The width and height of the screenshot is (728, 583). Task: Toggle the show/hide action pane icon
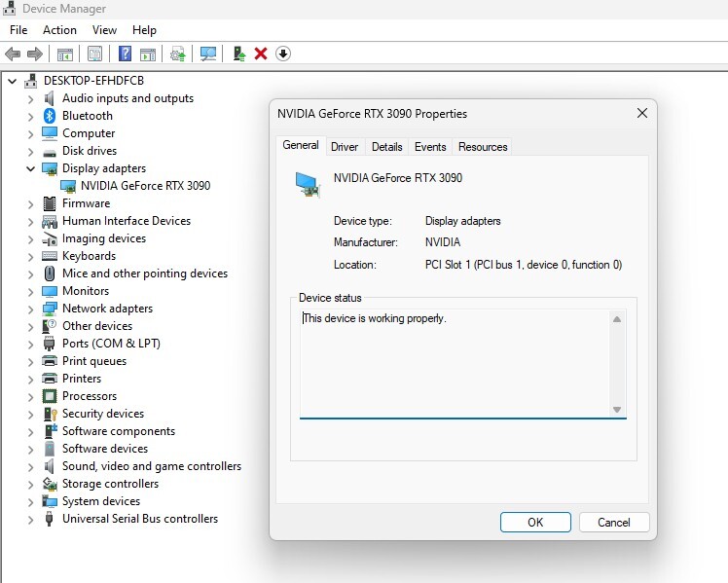click(148, 54)
